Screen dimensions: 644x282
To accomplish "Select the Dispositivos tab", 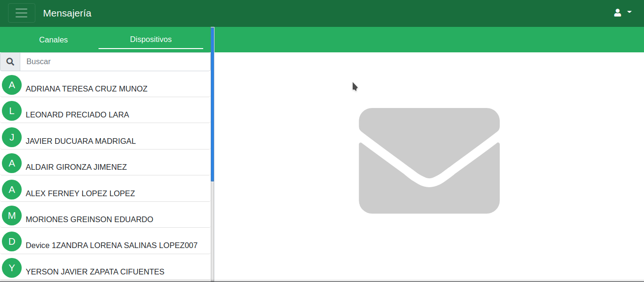I will coord(151,40).
